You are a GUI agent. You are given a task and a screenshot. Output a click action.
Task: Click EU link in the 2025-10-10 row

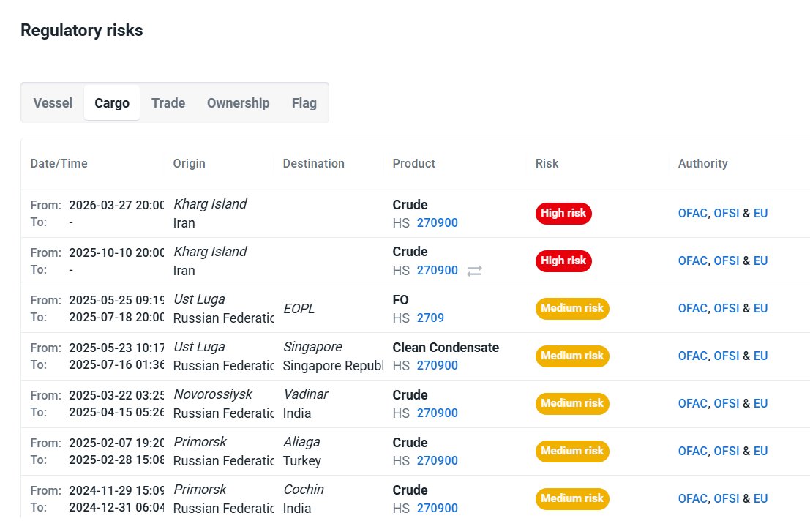coord(760,261)
